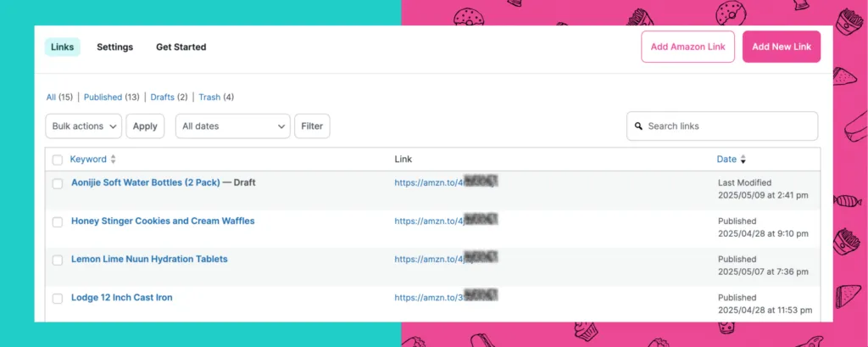Image resolution: width=868 pixels, height=347 pixels.
Task: Click the Date column header
Action: [x=726, y=160]
